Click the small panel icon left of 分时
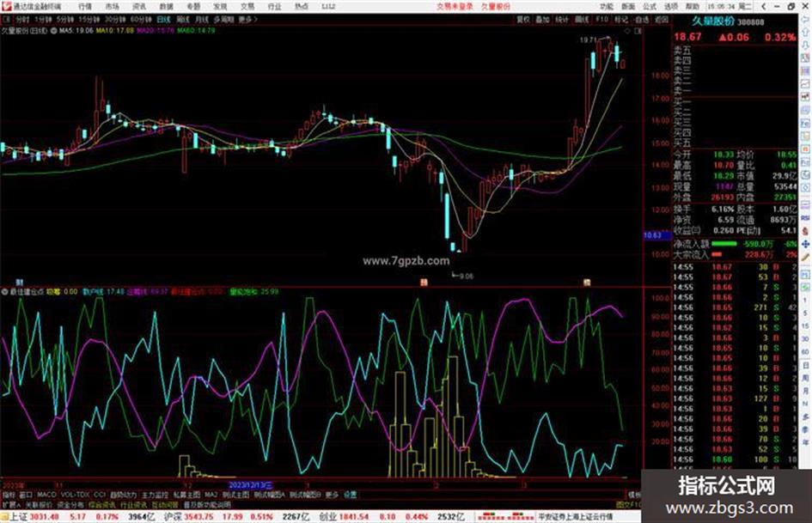The image size is (812, 523). tap(6, 19)
